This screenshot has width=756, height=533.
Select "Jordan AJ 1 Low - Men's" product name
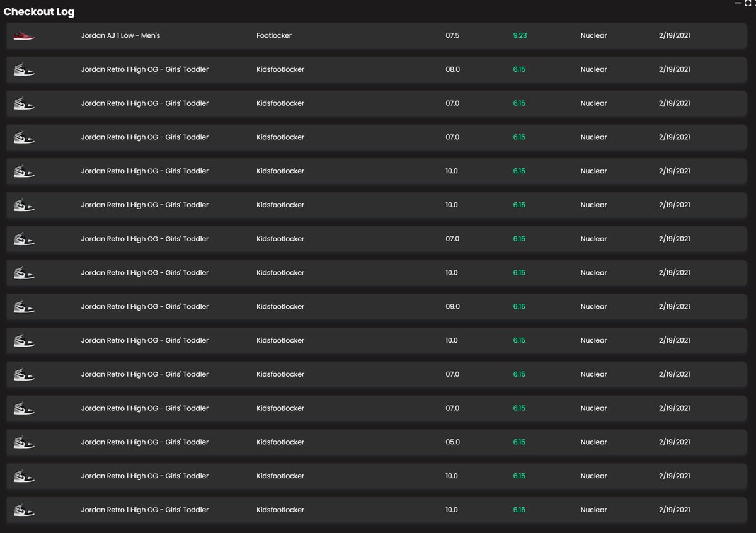pos(120,36)
